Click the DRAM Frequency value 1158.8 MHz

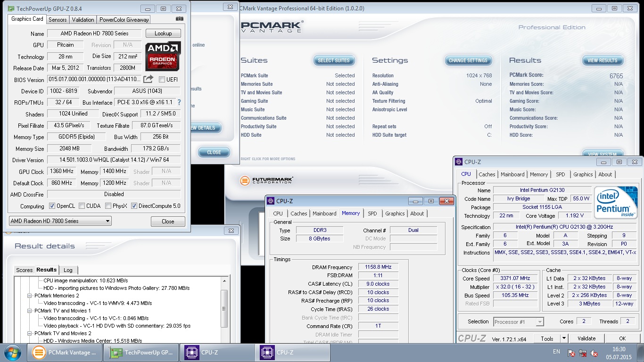click(x=378, y=267)
